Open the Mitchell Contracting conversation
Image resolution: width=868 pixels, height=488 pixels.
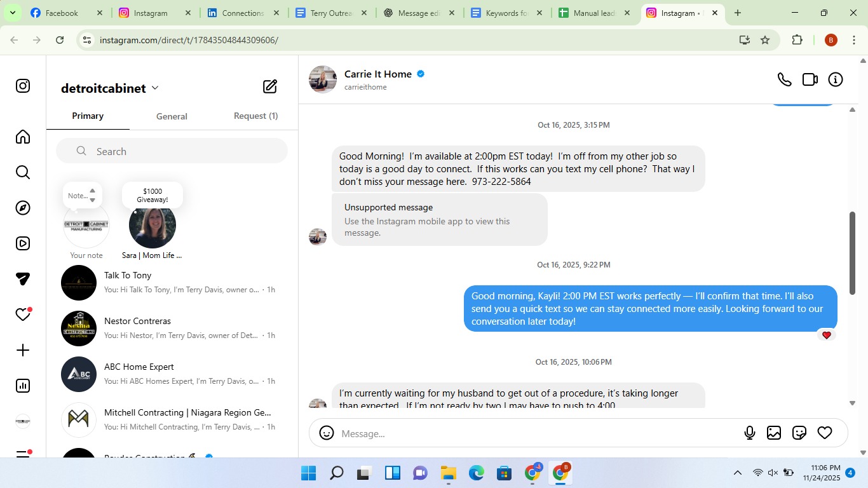[x=172, y=420]
